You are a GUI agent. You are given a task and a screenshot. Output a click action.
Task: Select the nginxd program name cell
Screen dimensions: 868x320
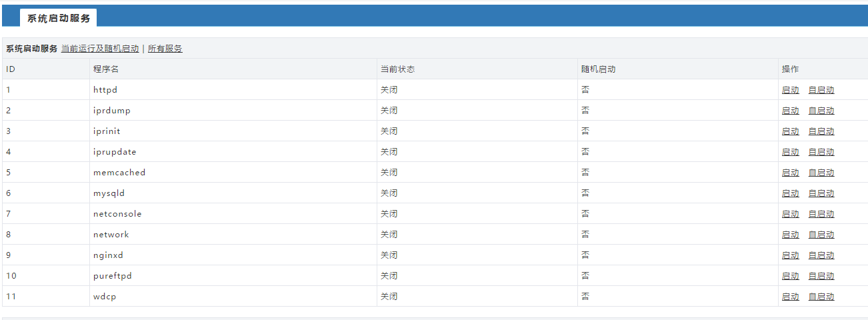pos(233,255)
